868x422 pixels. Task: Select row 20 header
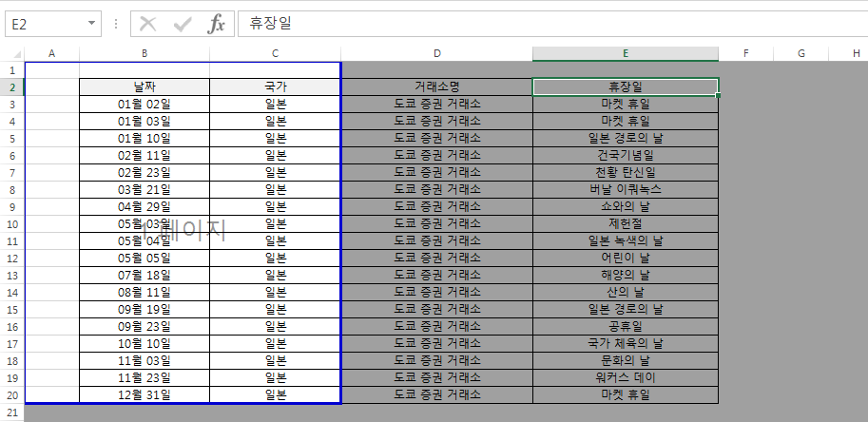click(12, 394)
